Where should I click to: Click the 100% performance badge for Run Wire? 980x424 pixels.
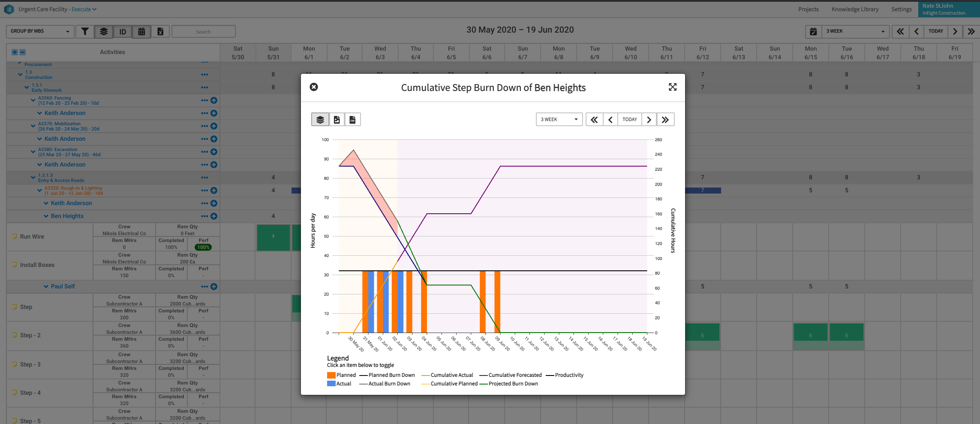pos(203,247)
